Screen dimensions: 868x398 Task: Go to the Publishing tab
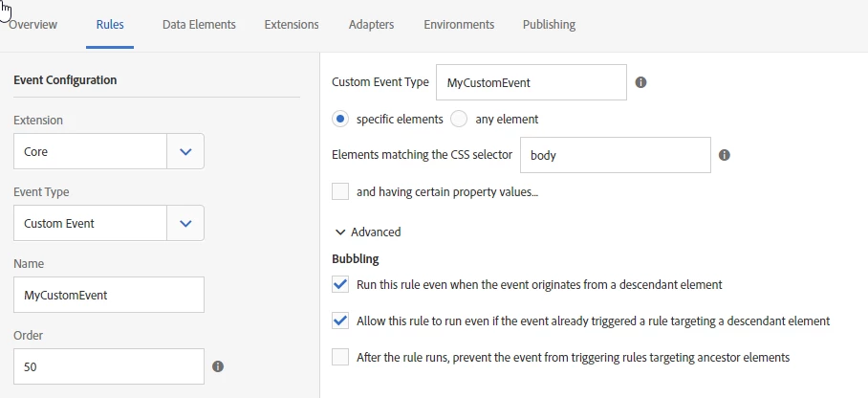point(549,24)
